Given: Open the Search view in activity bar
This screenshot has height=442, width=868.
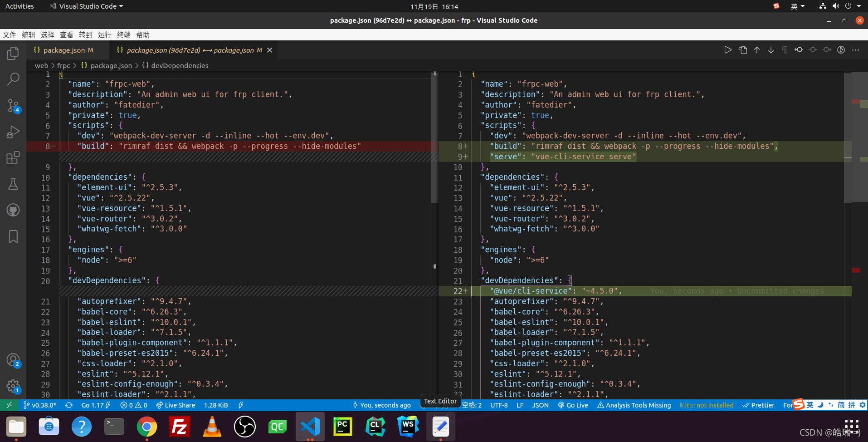Looking at the screenshot, I should (x=13, y=79).
